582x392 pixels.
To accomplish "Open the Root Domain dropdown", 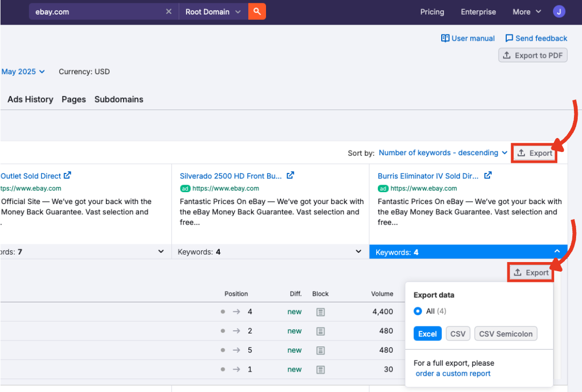I will (x=213, y=11).
